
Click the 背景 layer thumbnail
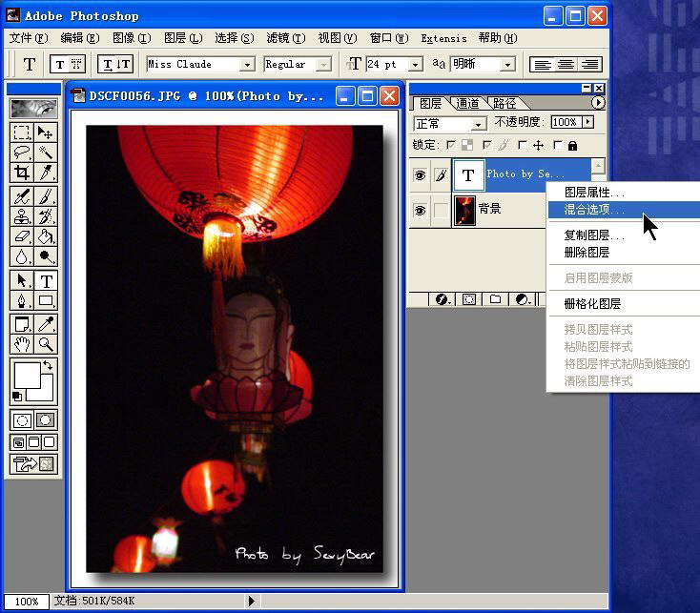pyautogui.click(x=465, y=210)
